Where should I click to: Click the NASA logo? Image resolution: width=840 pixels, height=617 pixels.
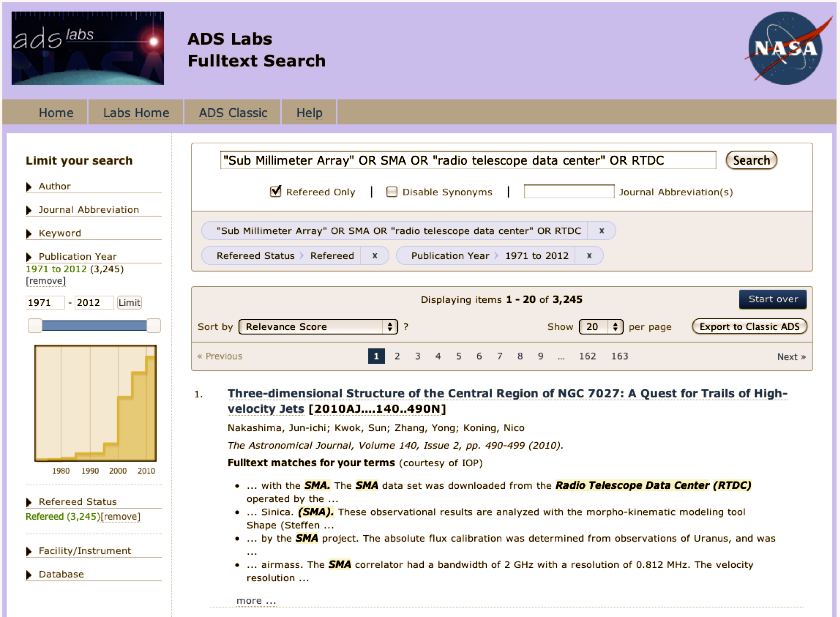785,48
